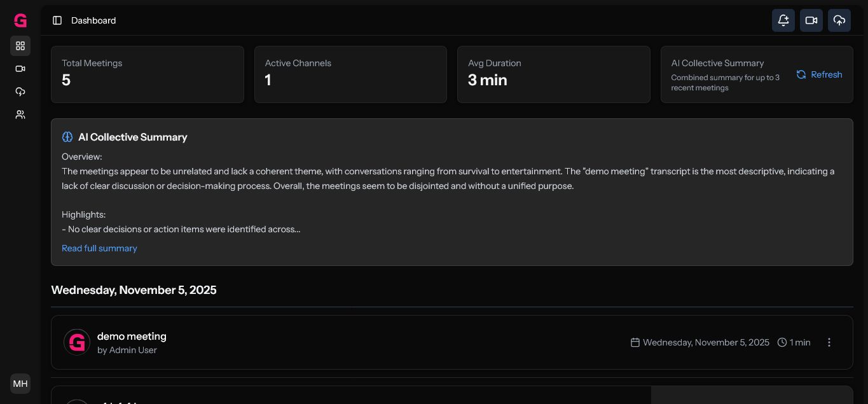This screenshot has width=868, height=404.
Task: Click the Dashboard breadcrumb title
Action: tap(93, 20)
